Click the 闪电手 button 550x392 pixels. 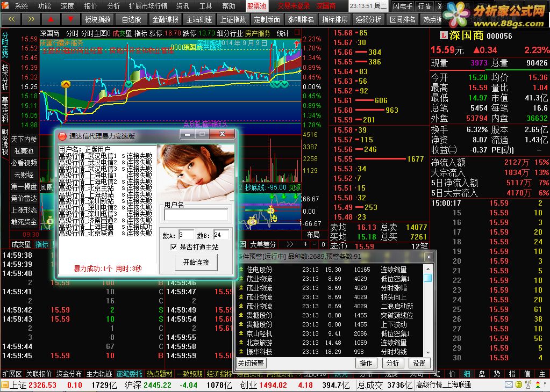402,6
